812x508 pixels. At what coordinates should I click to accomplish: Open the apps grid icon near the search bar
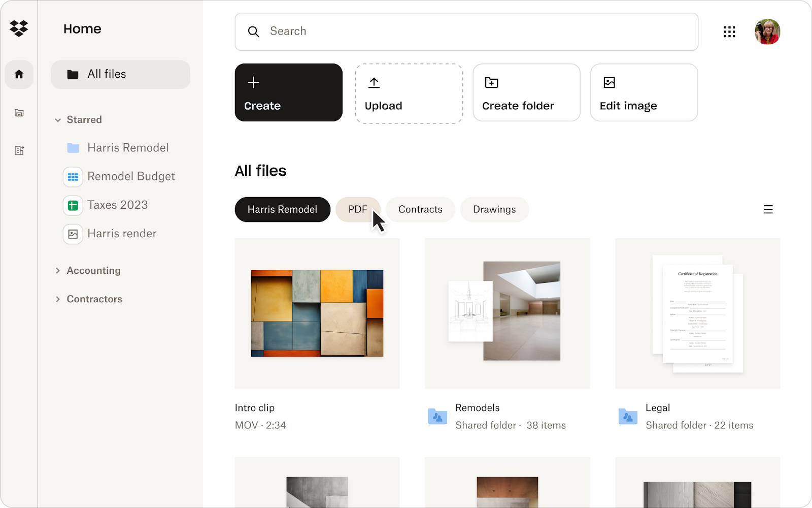[729, 31]
